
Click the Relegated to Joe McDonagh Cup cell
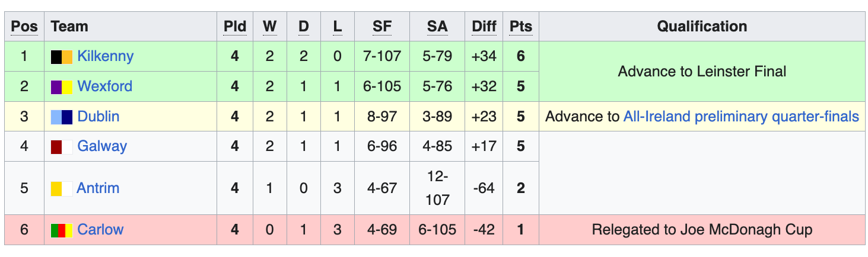pyautogui.click(x=701, y=230)
